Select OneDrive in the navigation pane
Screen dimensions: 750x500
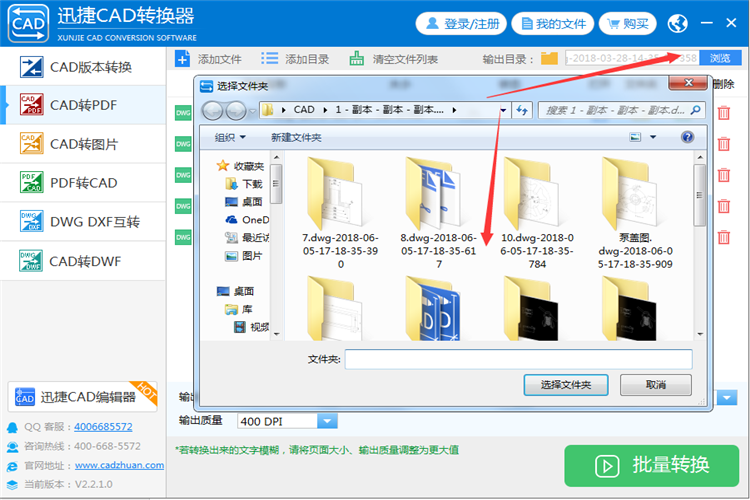pyautogui.click(x=247, y=220)
